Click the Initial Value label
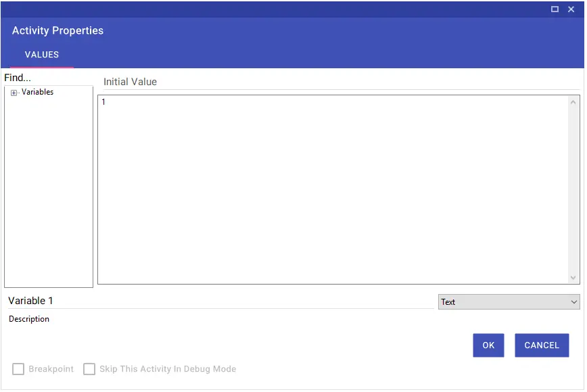 tap(130, 82)
